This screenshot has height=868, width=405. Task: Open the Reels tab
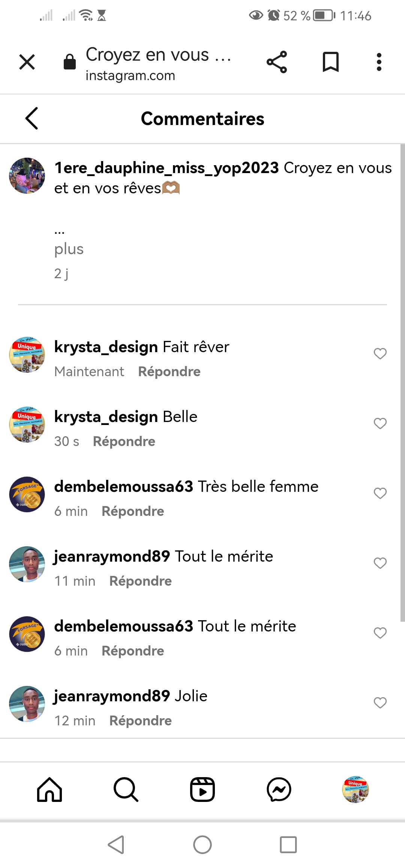coord(202,790)
